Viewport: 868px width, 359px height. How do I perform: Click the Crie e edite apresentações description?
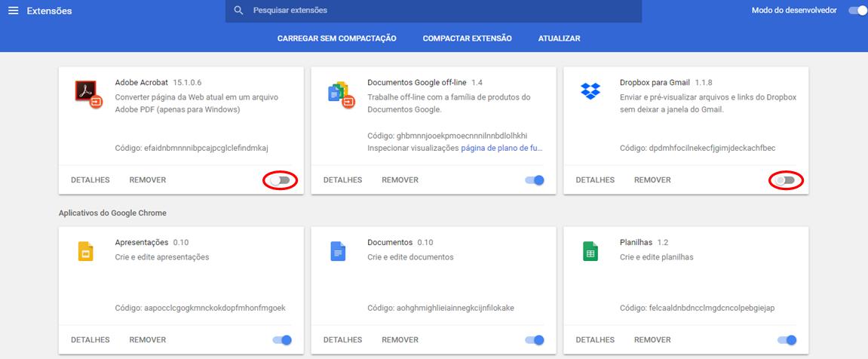[162, 257]
